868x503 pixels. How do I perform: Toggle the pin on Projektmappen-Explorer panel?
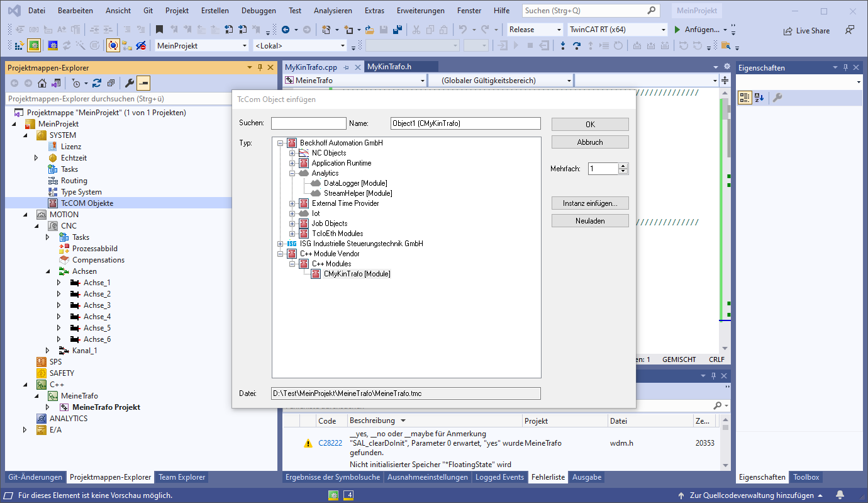(x=260, y=67)
